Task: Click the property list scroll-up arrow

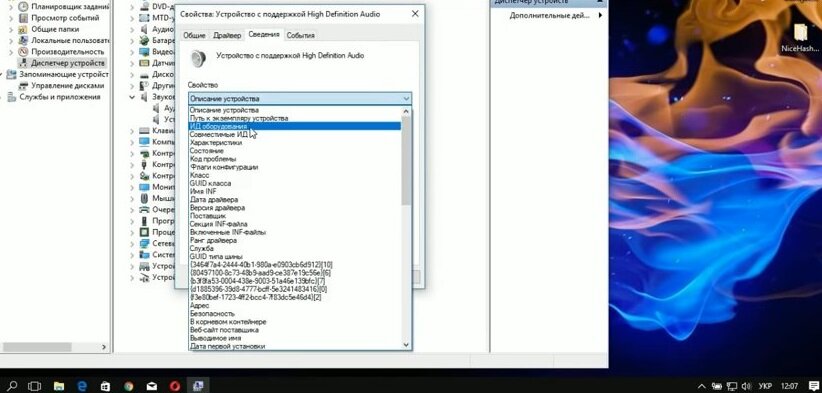Action: (406, 111)
